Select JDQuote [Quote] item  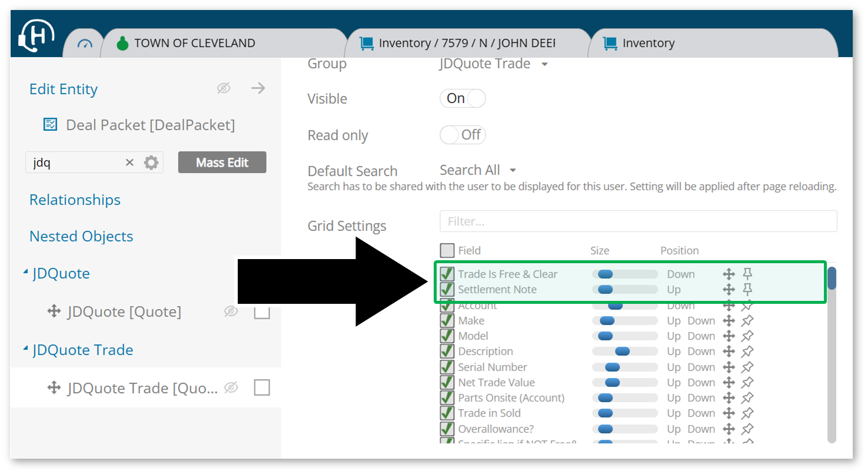[124, 311]
